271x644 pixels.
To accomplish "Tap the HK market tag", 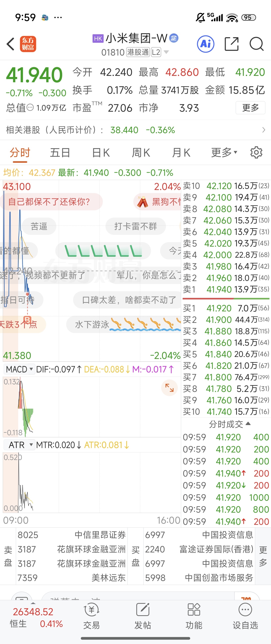I will click(x=98, y=38).
